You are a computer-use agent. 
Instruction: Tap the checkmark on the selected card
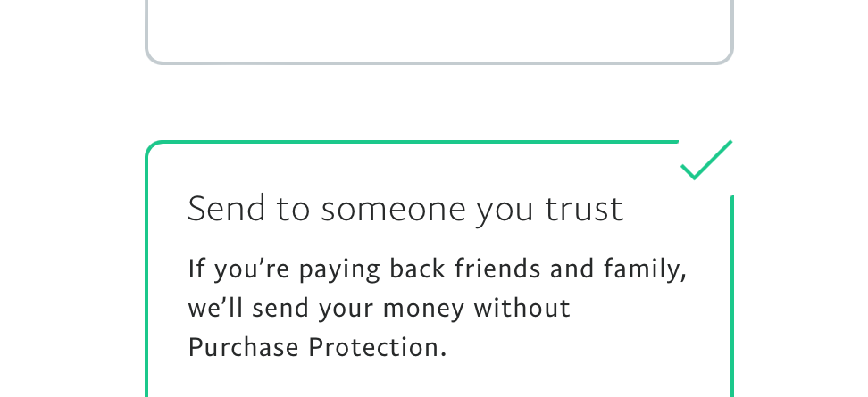(705, 160)
